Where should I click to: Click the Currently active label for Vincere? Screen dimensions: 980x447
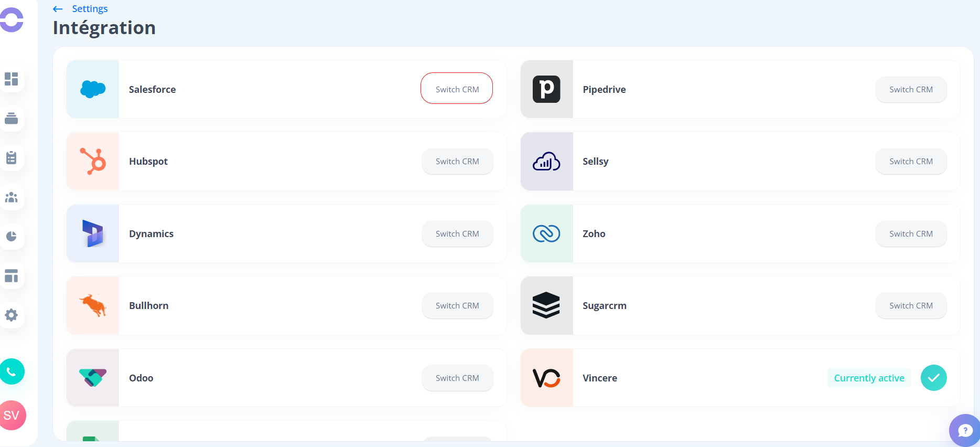pos(869,378)
